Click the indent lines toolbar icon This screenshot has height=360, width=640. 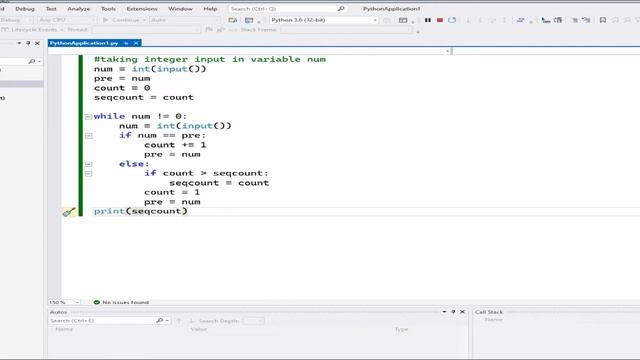(546, 20)
